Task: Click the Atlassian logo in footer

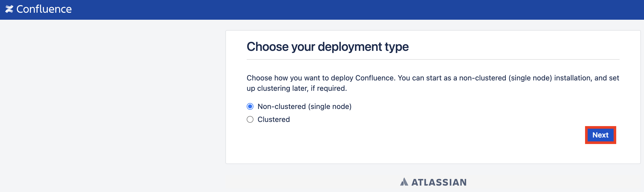Action: click(433, 182)
